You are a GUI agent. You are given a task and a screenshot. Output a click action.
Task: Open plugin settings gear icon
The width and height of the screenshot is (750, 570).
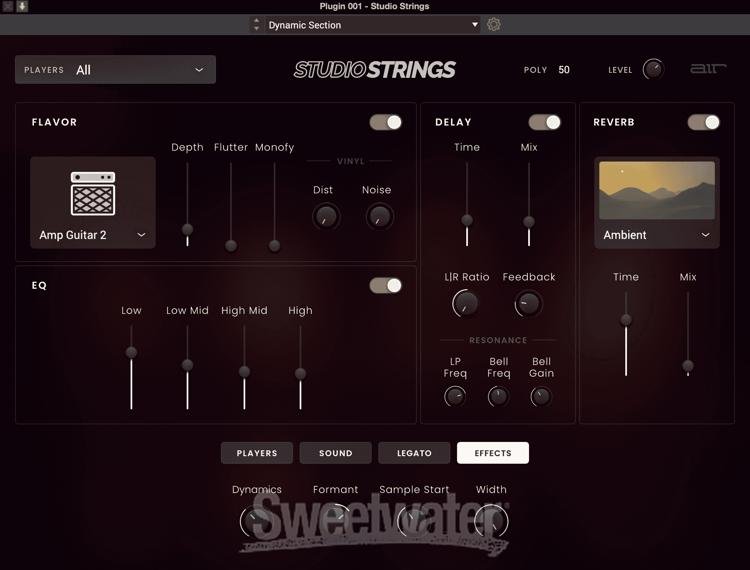point(494,24)
